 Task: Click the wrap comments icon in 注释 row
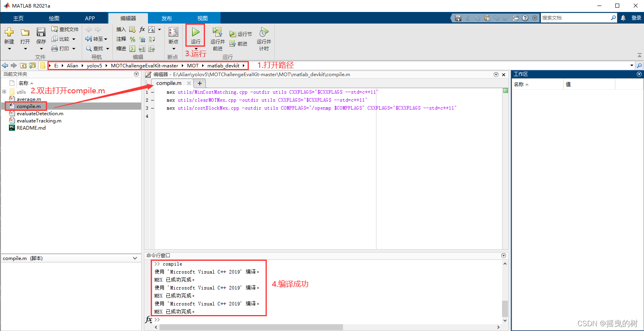click(x=152, y=39)
